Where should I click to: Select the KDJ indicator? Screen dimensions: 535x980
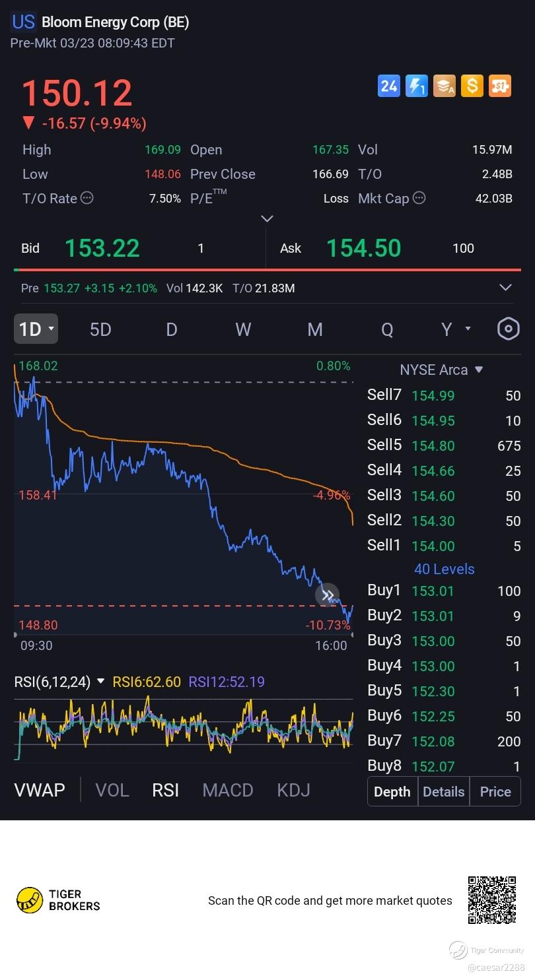pyautogui.click(x=294, y=790)
